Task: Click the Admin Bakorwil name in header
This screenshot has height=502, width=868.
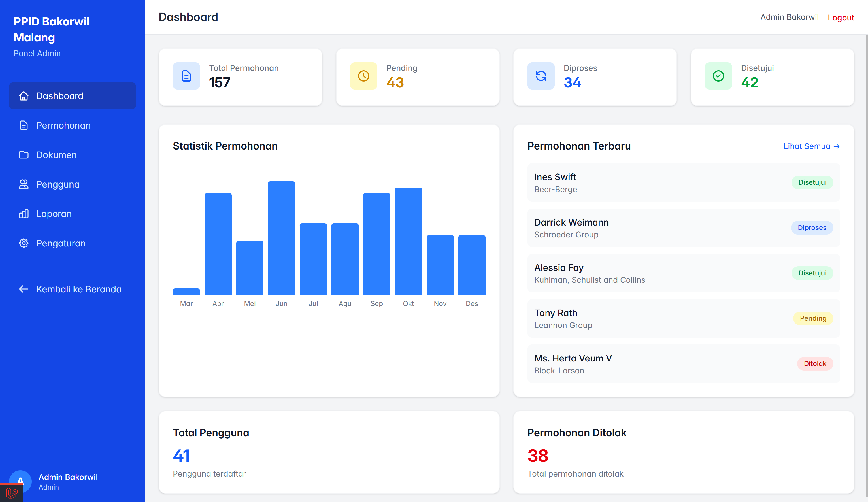Action: click(790, 17)
